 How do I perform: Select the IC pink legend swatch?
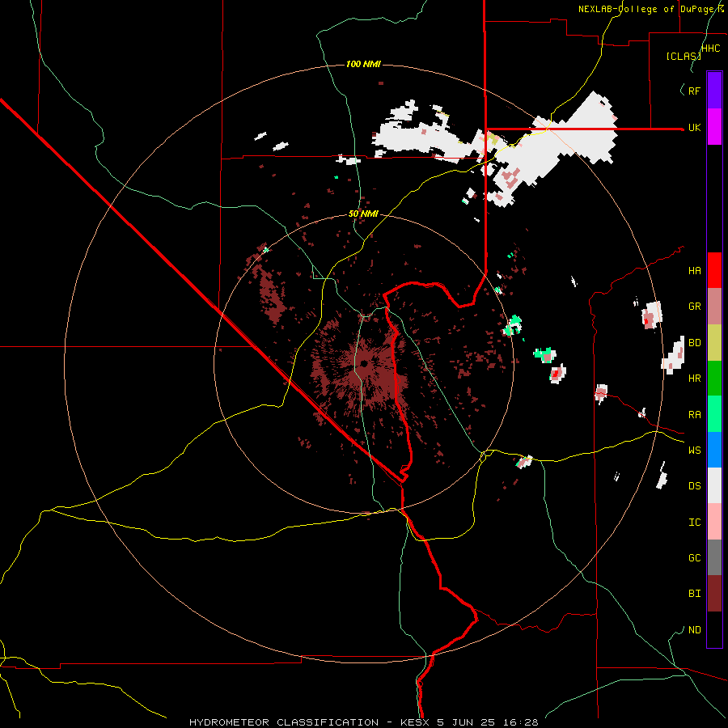point(714,522)
